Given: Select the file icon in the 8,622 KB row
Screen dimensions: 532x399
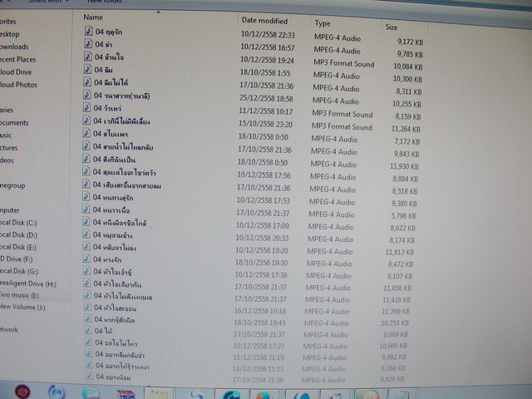Looking at the screenshot, I should point(86,222).
